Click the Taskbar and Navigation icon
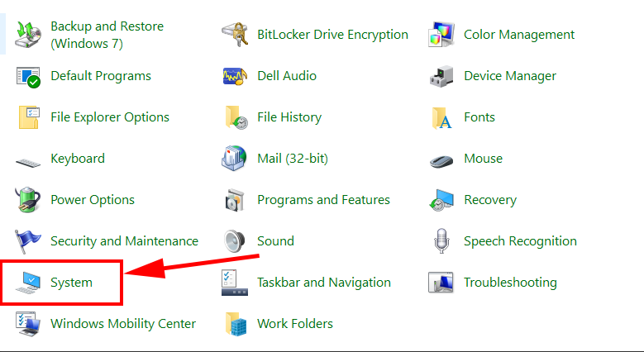 tap(235, 283)
